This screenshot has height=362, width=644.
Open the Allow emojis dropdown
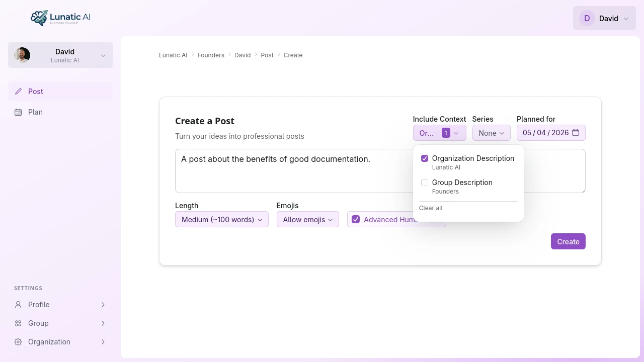(308, 219)
